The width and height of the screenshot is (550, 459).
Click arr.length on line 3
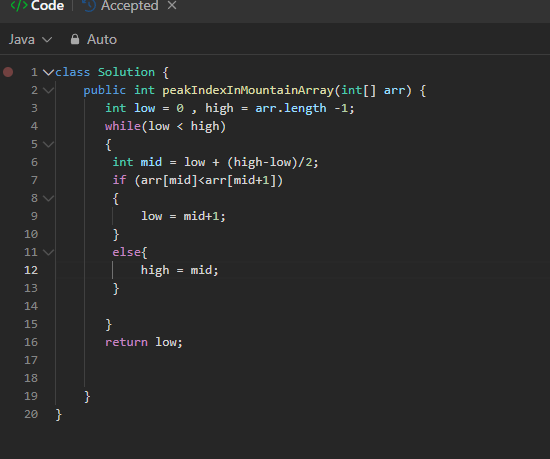coord(291,108)
